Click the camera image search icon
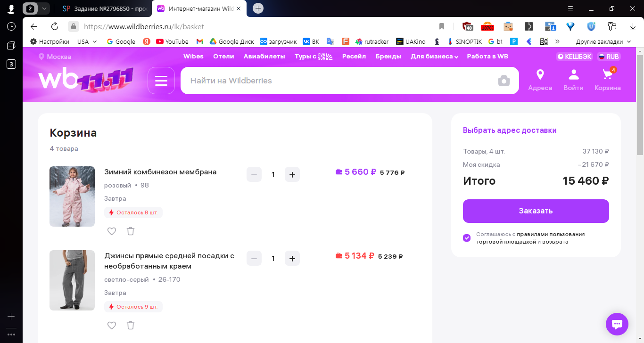 click(x=504, y=81)
